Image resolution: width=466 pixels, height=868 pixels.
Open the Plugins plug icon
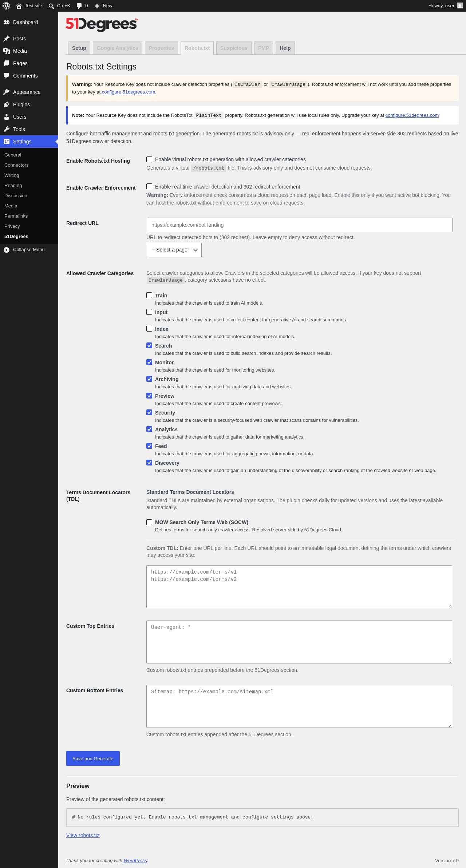pos(7,104)
